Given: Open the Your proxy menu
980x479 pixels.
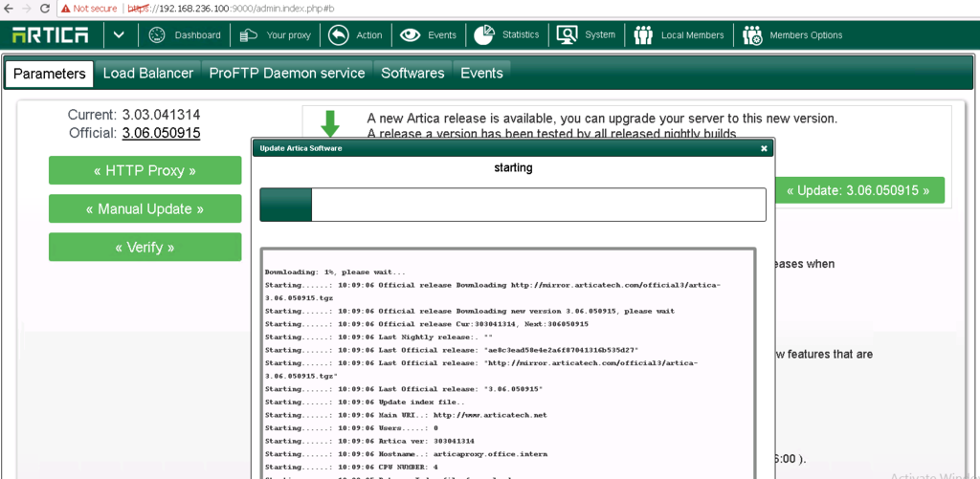Looking at the screenshot, I should pyautogui.click(x=288, y=35).
